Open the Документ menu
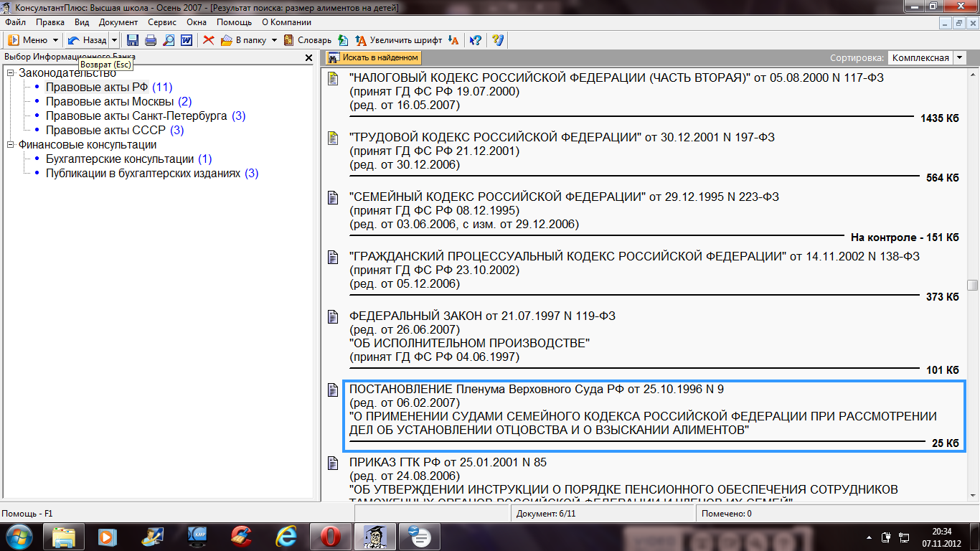This screenshot has width=980, height=551. (118, 22)
